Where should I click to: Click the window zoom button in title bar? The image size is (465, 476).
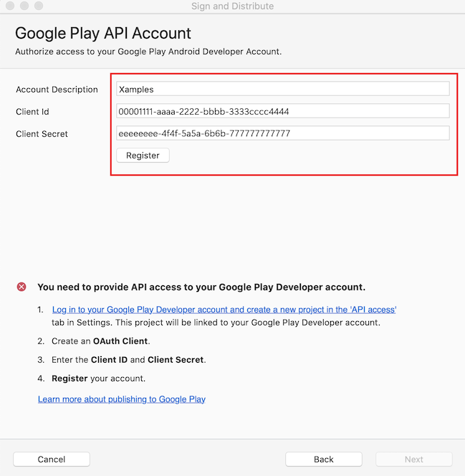39,6
